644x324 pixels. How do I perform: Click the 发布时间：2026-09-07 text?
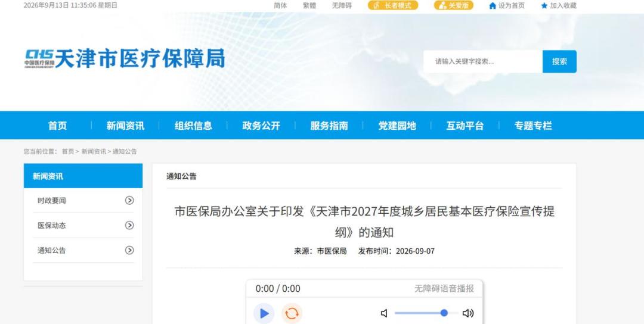pyautogui.click(x=396, y=251)
